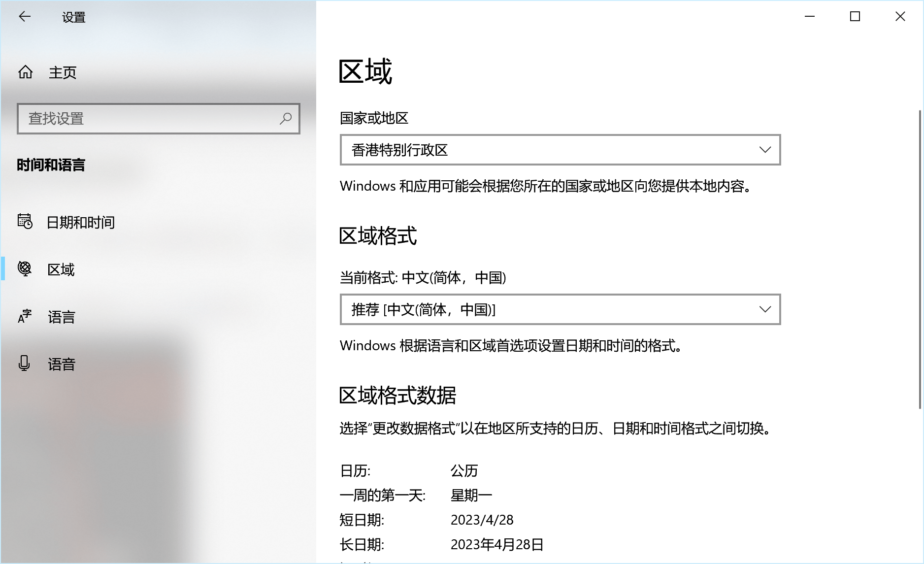Select 区域 in the sidebar

61,269
